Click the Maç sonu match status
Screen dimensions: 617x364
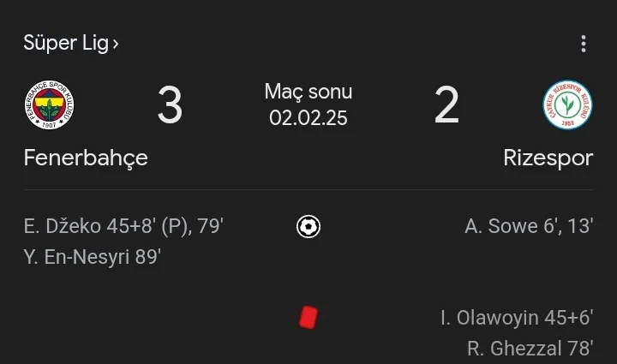[308, 92]
